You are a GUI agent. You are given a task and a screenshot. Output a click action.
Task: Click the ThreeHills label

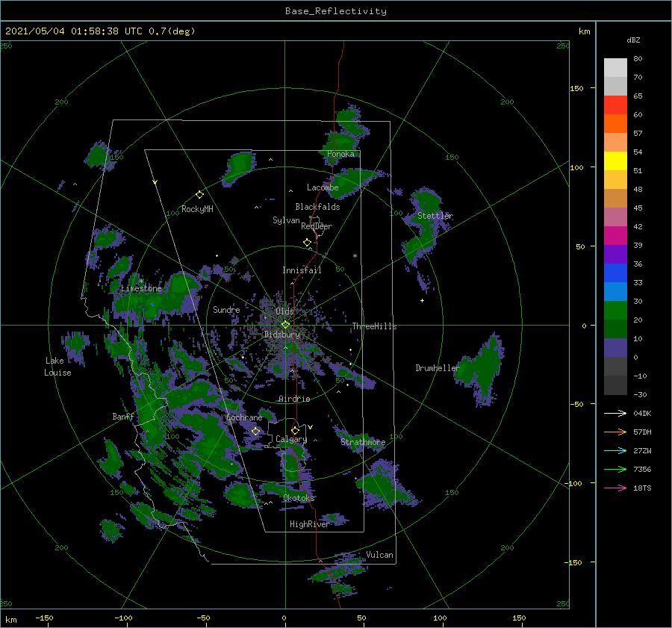(x=374, y=326)
